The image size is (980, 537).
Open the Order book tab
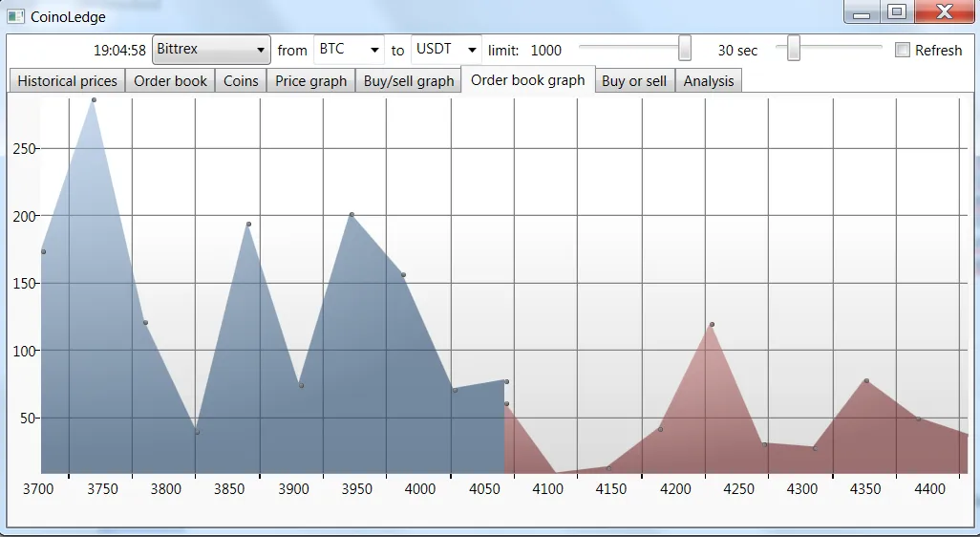click(x=170, y=80)
